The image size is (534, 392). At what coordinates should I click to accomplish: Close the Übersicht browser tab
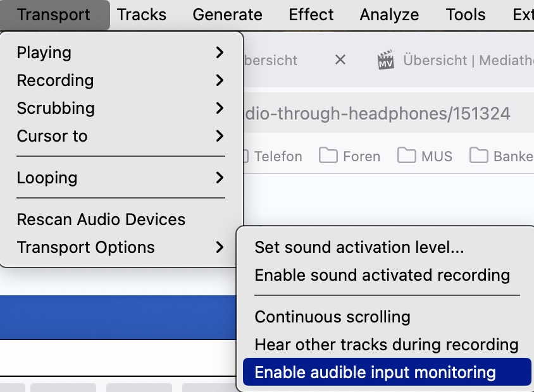(340, 60)
